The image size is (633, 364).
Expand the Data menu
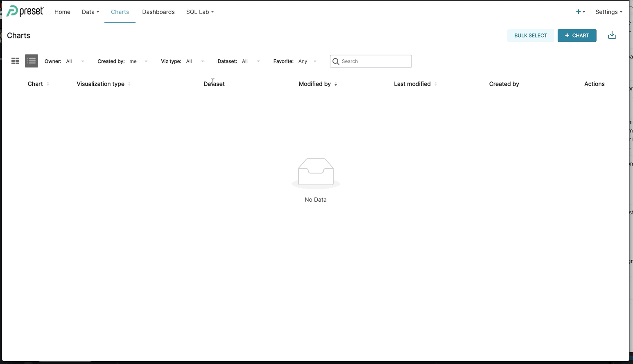90,12
